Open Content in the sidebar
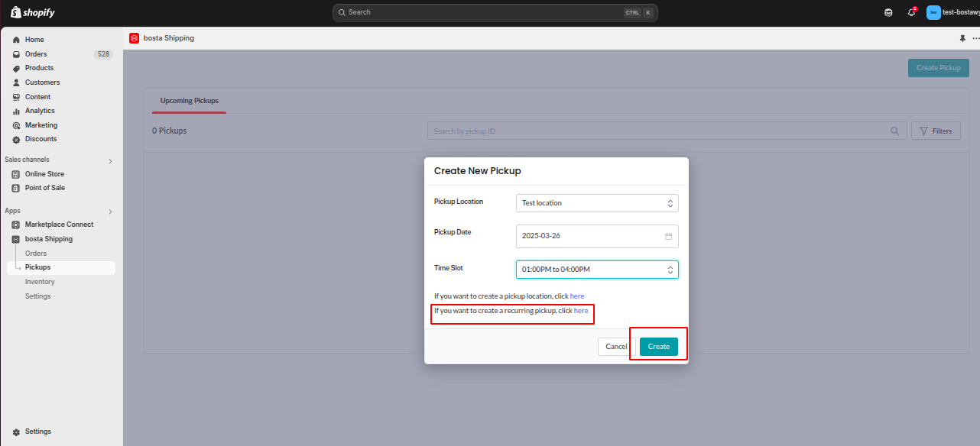This screenshot has width=980, height=446. pos(37,97)
